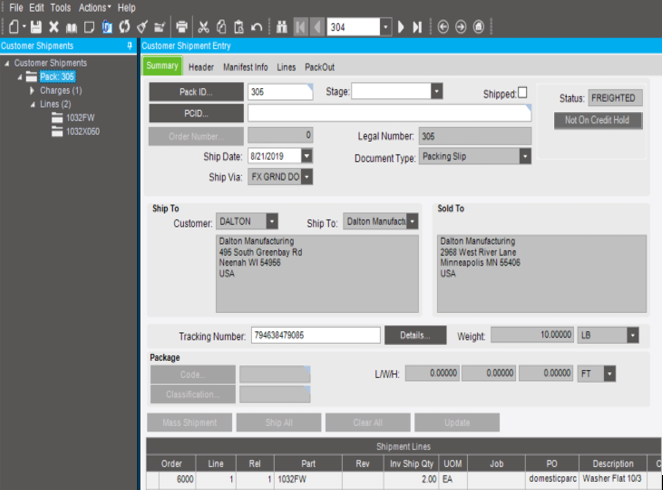This screenshot has height=490, width=663.
Task: Click the navigator field showing 304
Action: 353,27
